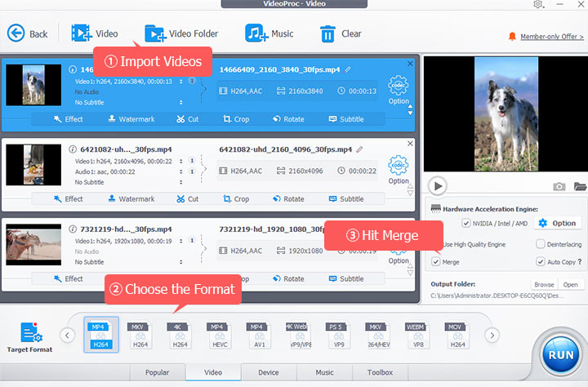Show info for 6421082 video

[x=73, y=149]
